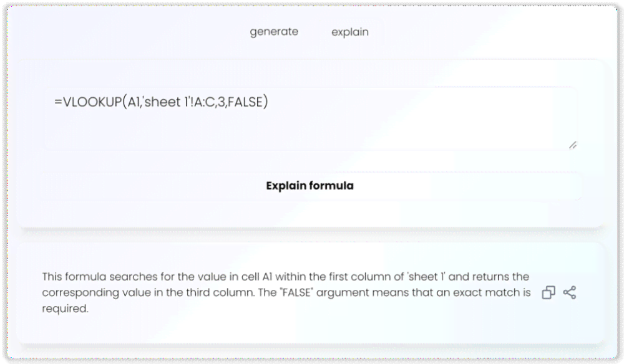
Task: Click the Explain formula button
Action: (x=310, y=186)
